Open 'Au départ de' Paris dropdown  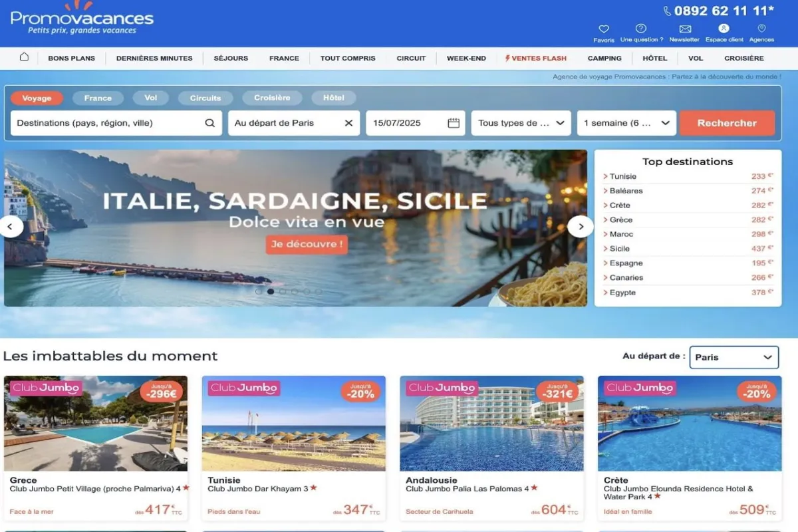click(x=733, y=357)
